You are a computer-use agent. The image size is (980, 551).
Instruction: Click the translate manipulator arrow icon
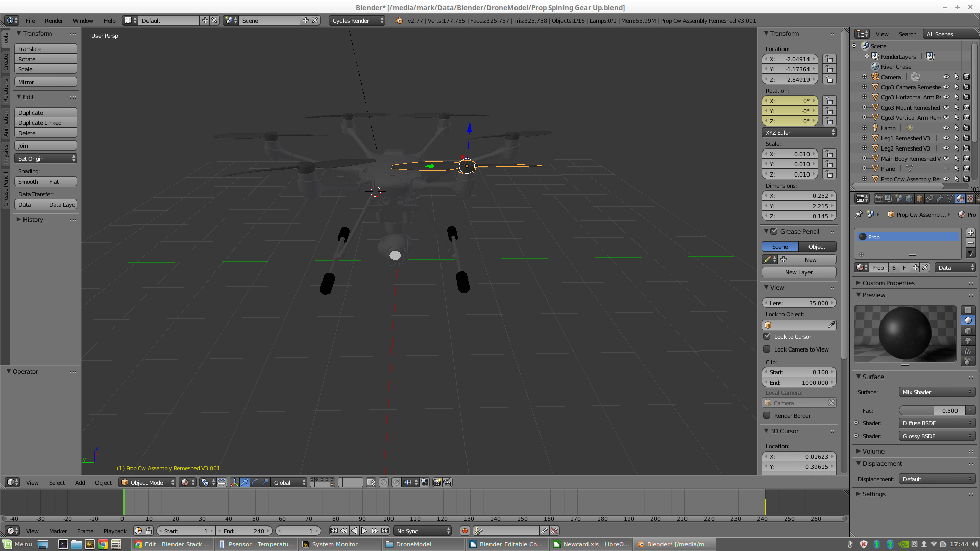244,482
